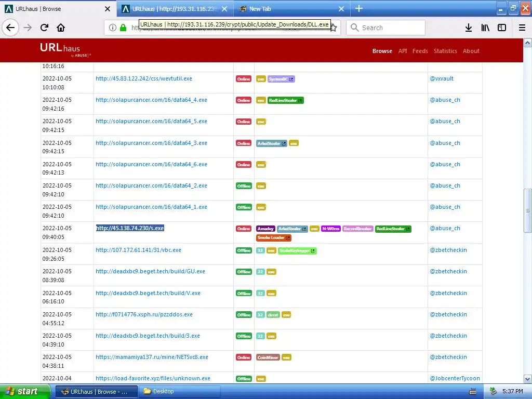Open the Smoke Loader tag
The image size is (532, 399).
[x=273, y=237]
